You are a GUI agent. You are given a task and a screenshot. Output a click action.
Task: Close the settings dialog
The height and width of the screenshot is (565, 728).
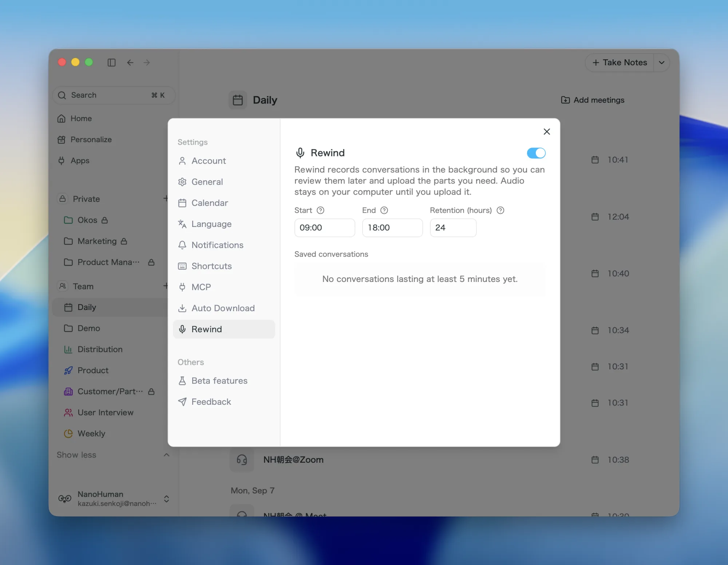click(x=546, y=132)
